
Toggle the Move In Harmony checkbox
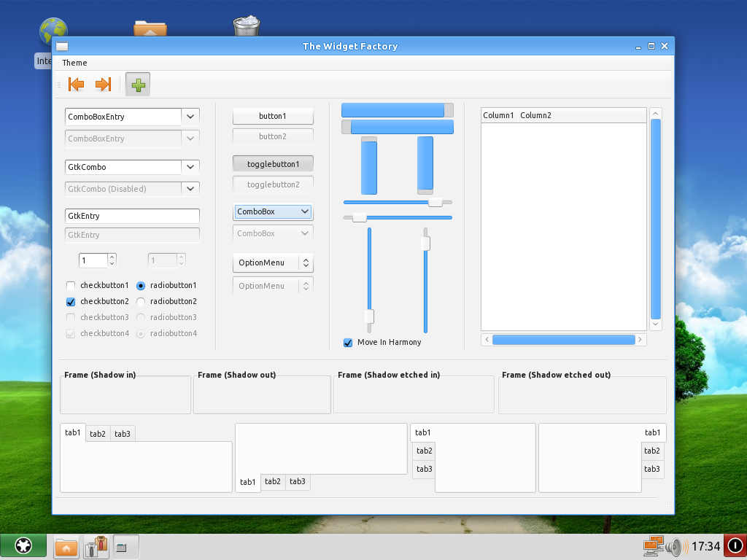[x=348, y=343]
